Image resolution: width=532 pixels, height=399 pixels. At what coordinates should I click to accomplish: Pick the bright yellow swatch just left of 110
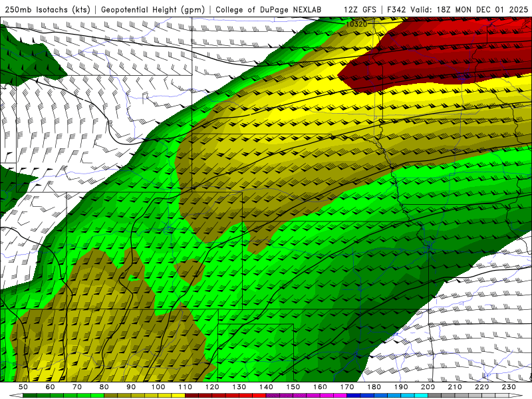[x=178, y=396]
